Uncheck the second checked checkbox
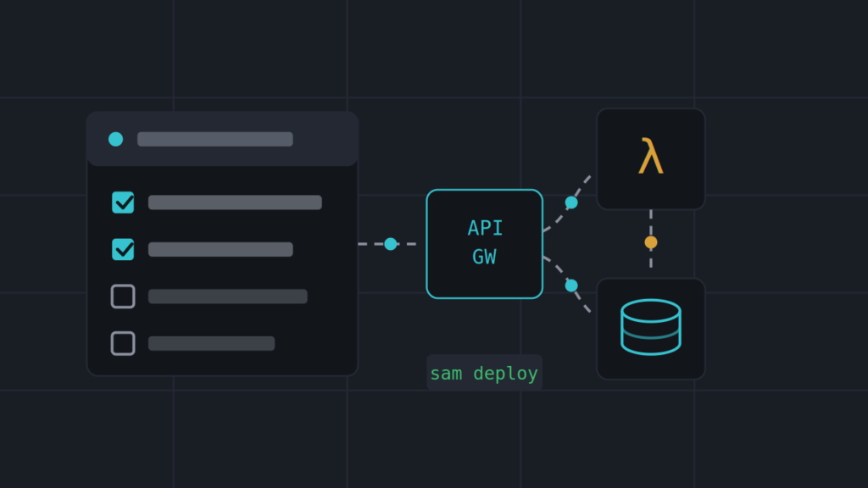The image size is (868, 488). click(x=123, y=250)
